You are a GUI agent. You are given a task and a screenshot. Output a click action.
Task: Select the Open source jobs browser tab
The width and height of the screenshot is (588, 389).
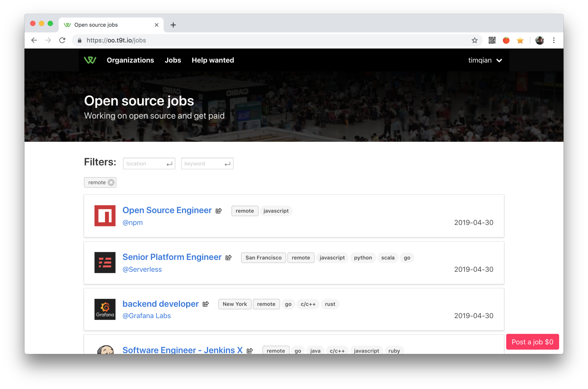(x=111, y=25)
